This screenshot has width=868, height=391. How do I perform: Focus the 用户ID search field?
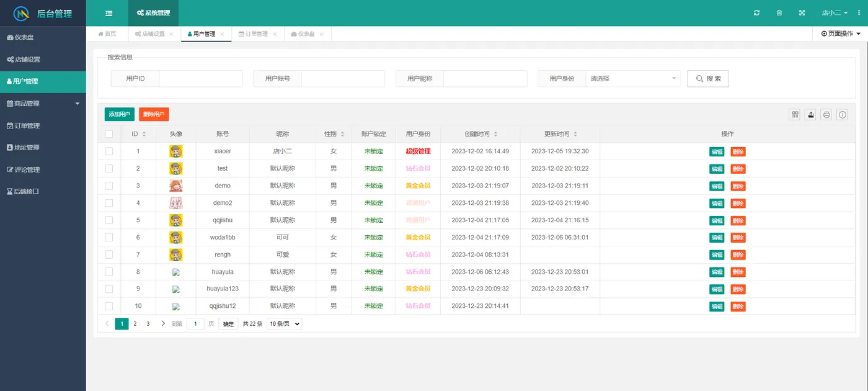(x=201, y=79)
